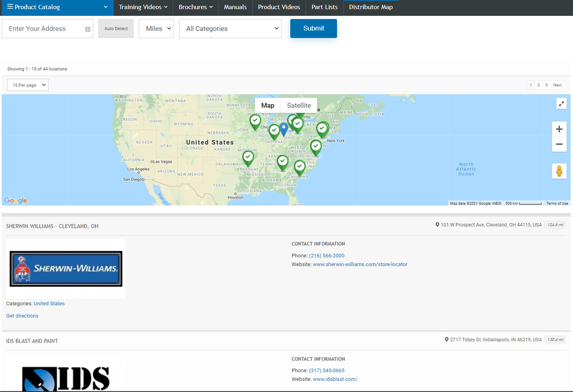Open the United States category link
Image resolution: width=573 pixels, height=392 pixels.
(49, 303)
